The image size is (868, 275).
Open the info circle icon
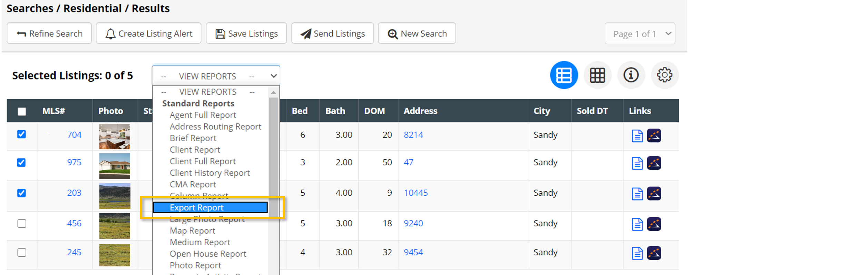coord(631,75)
